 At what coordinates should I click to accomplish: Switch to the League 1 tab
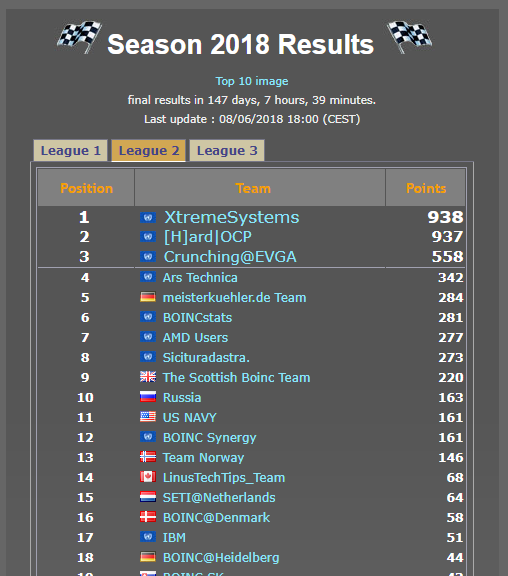point(71,151)
